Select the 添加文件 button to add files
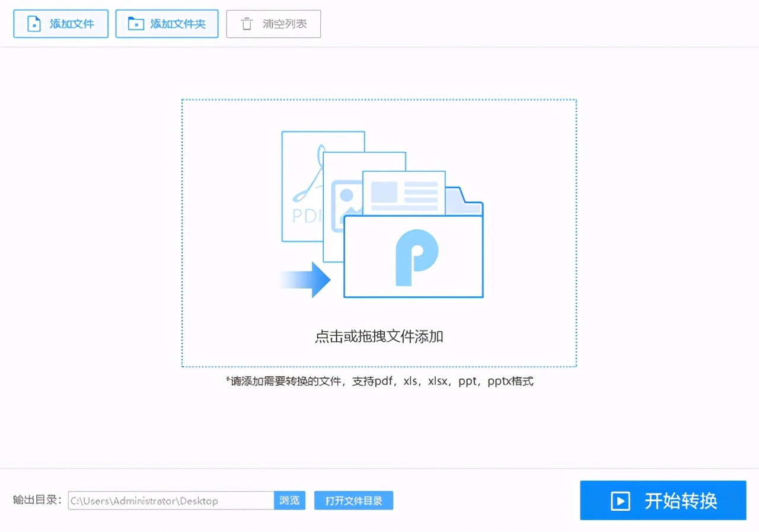Image resolution: width=759 pixels, height=532 pixels. pyautogui.click(x=60, y=24)
